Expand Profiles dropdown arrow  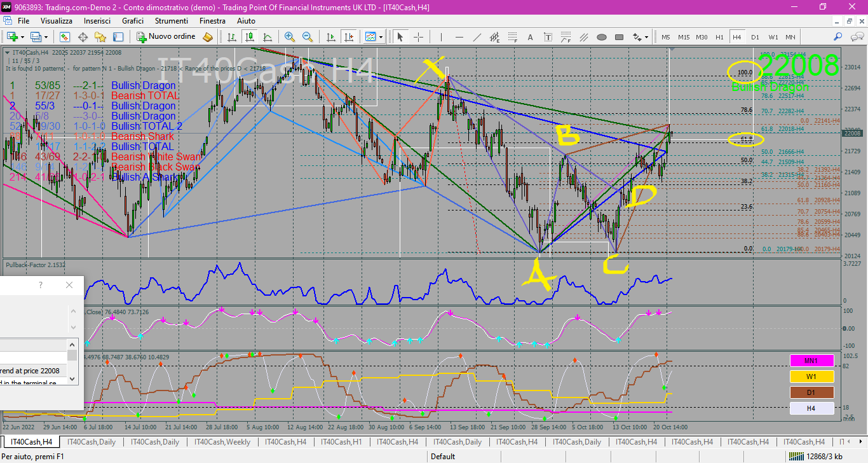point(46,37)
